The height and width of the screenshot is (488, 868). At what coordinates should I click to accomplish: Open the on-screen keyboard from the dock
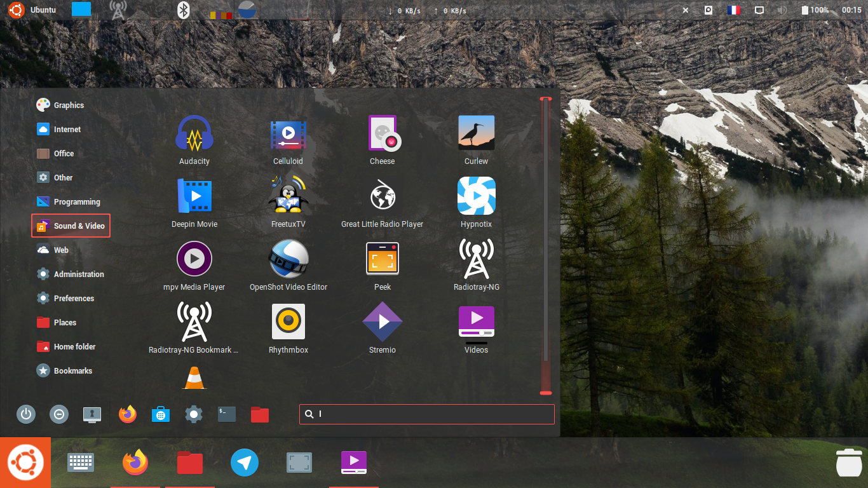(x=81, y=463)
